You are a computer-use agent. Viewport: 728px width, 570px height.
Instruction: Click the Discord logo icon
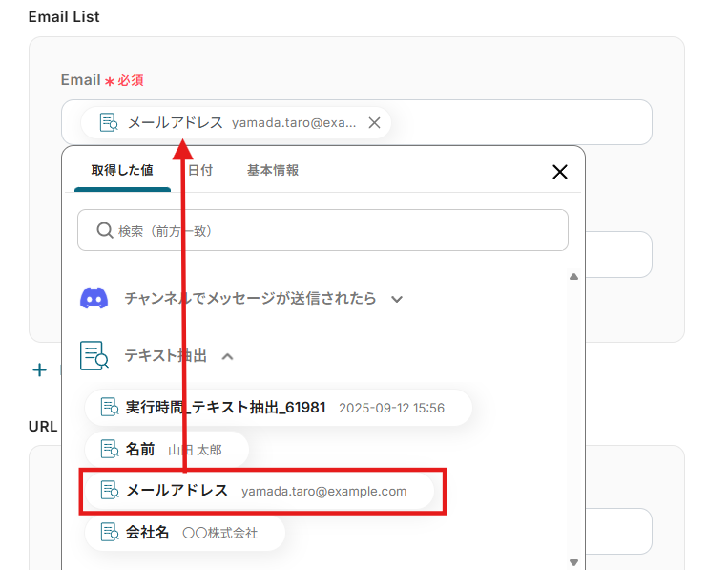tap(94, 299)
